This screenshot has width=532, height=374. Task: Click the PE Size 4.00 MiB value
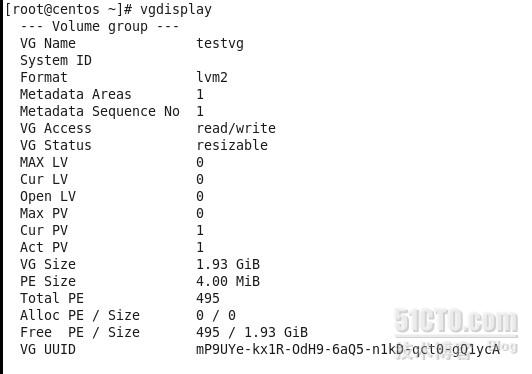click(228, 281)
